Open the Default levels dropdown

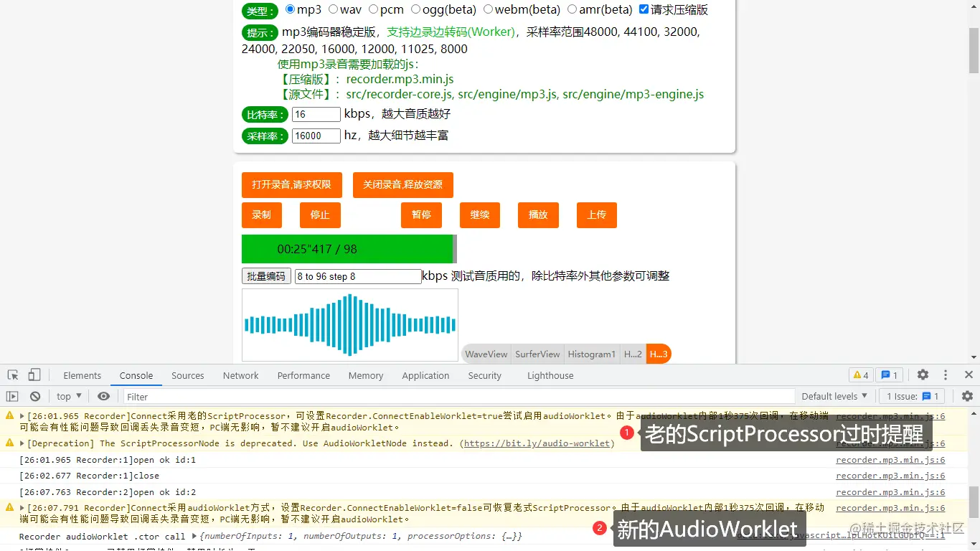tap(834, 396)
